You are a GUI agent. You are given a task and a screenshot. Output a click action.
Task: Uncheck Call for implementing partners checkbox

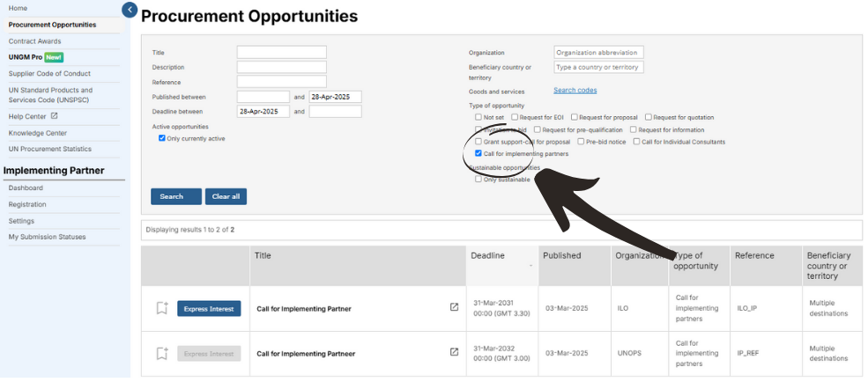coord(479,154)
